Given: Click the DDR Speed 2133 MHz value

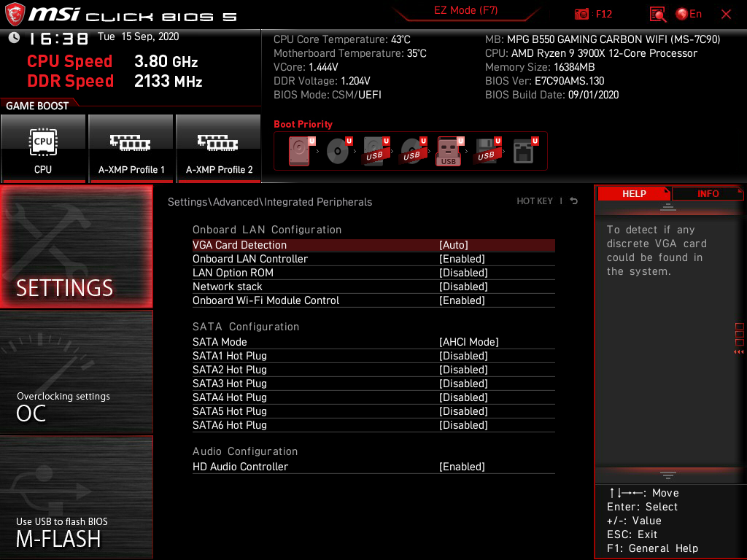Looking at the screenshot, I should click(169, 81).
